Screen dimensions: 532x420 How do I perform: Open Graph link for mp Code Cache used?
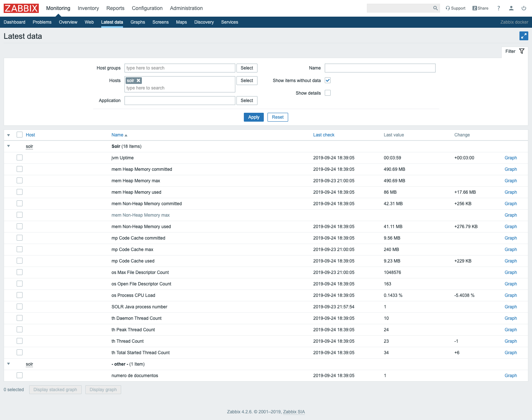click(511, 261)
